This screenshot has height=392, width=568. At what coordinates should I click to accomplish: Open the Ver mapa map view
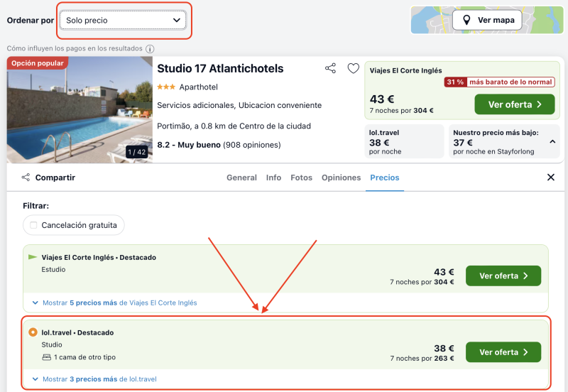coord(487,20)
